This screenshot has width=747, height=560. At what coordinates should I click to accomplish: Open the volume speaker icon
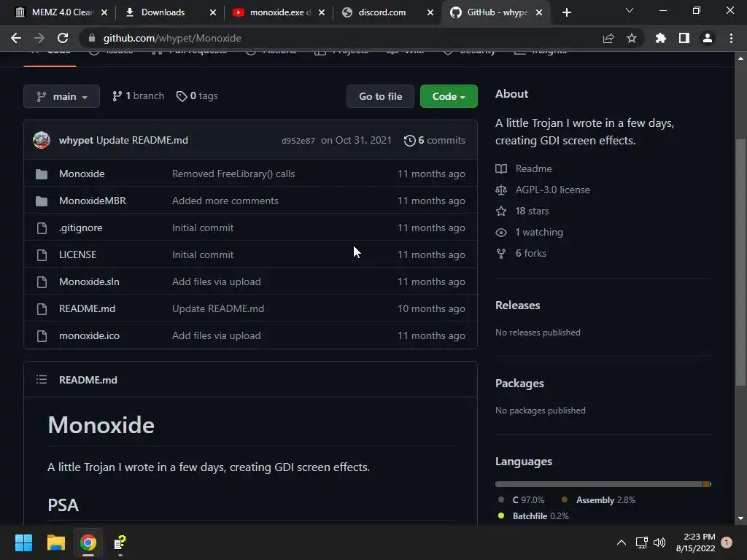coord(659,542)
